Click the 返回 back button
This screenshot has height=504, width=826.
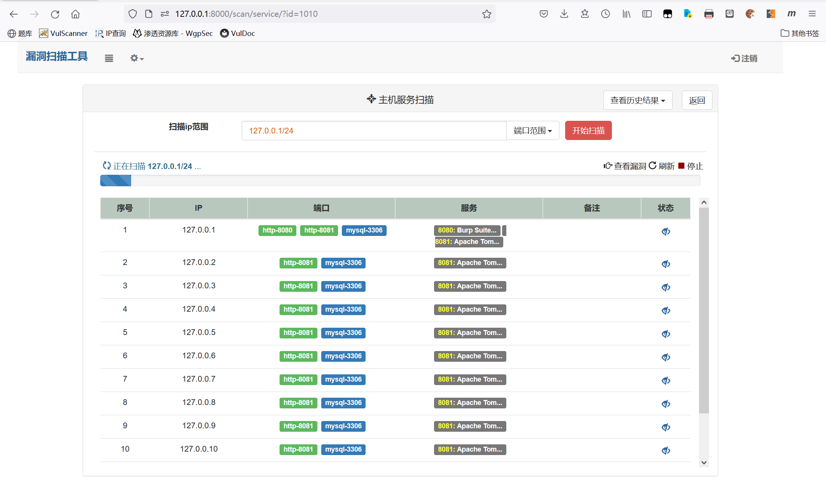click(696, 100)
